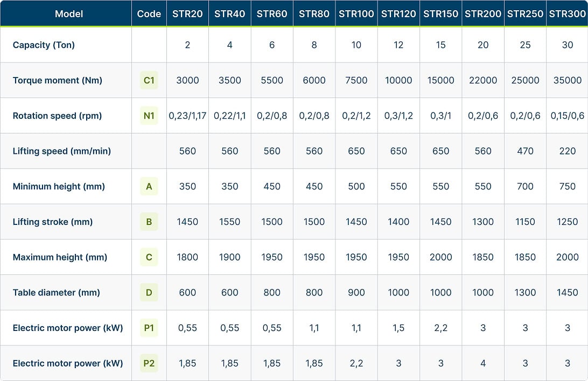Select the Rotation speed (rpm) label
The width and height of the screenshot is (588, 381).
click(57, 116)
